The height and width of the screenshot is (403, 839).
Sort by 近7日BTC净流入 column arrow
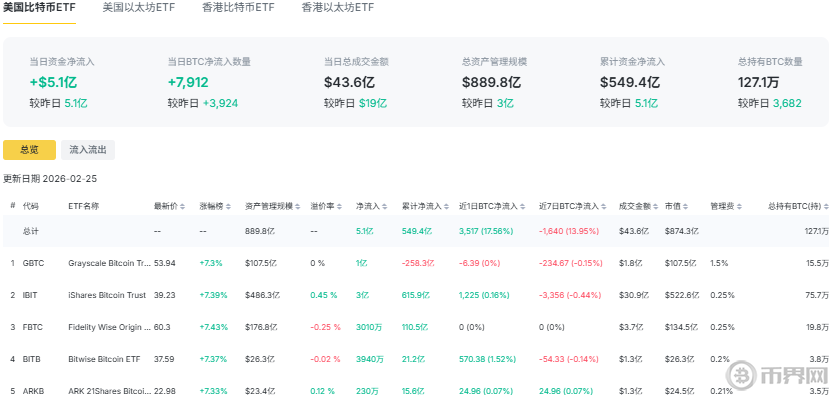click(603, 205)
